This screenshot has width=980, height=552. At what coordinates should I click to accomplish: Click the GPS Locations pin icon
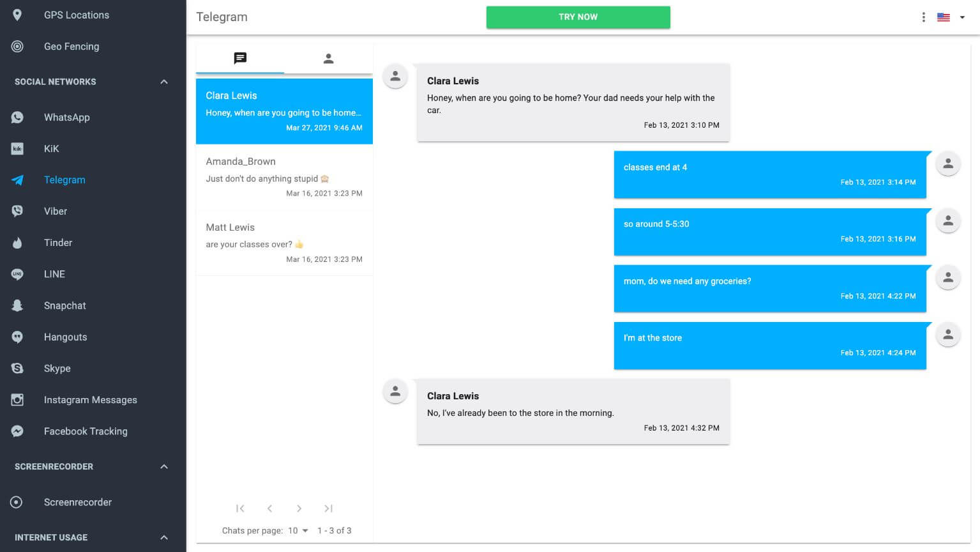17,15
